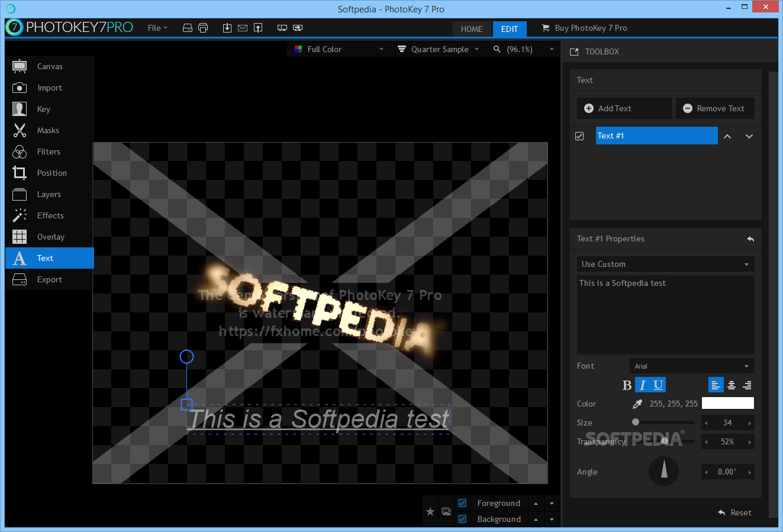
Task: Click the zoom magnifier icon
Action: pos(497,49)
